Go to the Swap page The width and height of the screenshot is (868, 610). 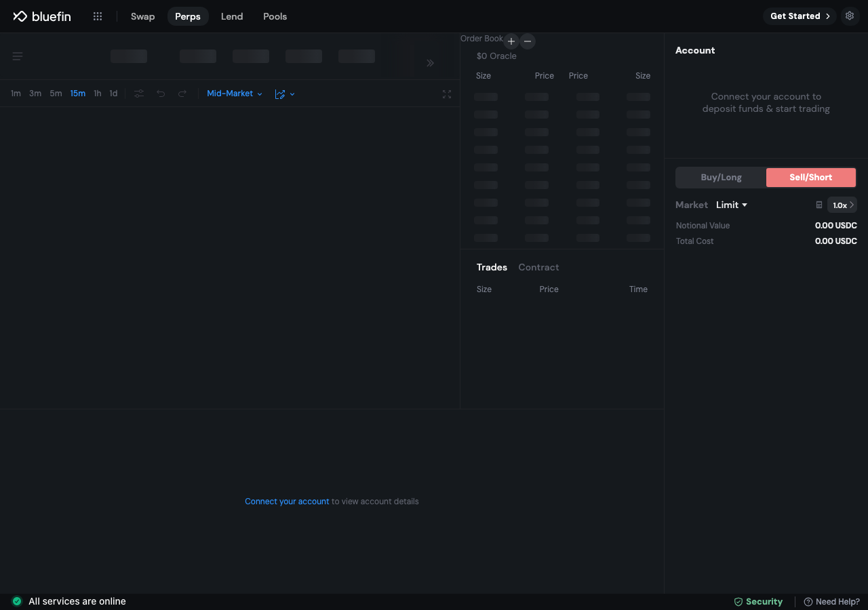pos(142,16)
